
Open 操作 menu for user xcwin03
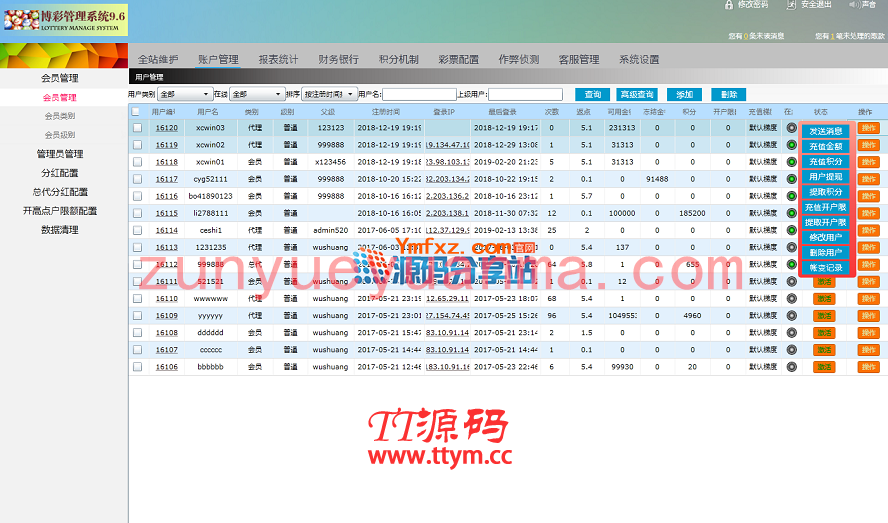coord(869,128)
